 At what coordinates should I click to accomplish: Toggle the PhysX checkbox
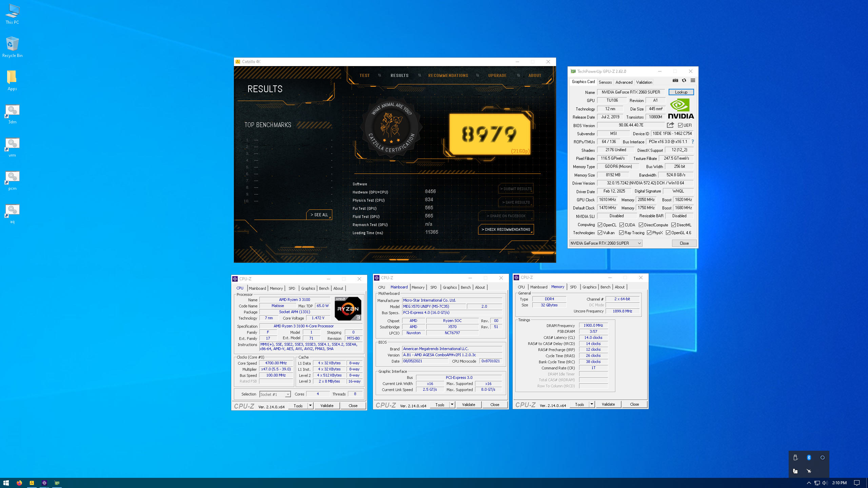(649, 233)
